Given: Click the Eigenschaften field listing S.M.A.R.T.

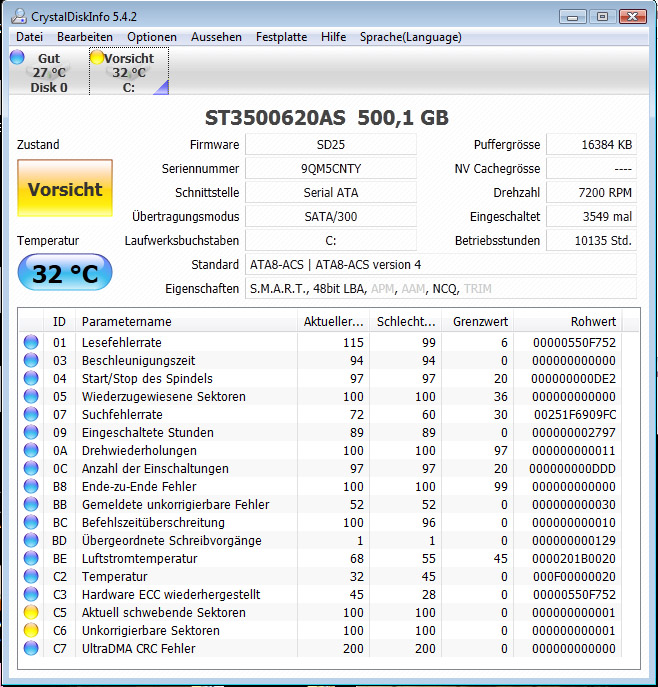Looking at the screenshot, I should (441, 289).
